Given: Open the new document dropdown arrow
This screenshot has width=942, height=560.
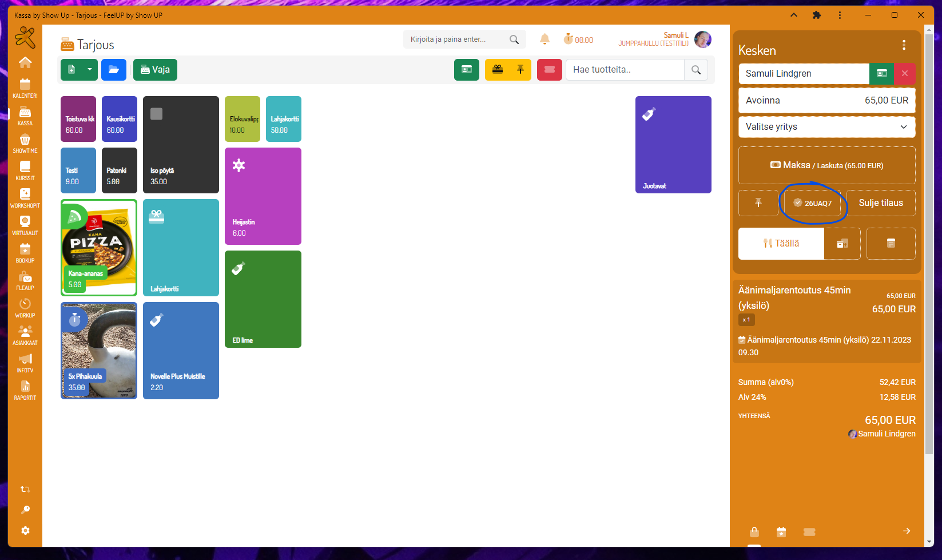Looking at the screenshot, I should pyautogui.click(x=90, y=70).
